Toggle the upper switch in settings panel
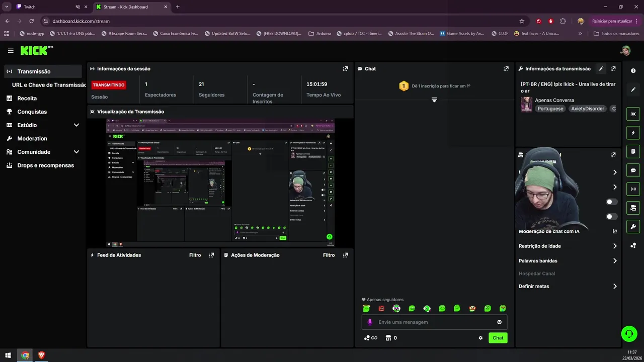Screen dimensions: 644x362 (x=612, y=202)
